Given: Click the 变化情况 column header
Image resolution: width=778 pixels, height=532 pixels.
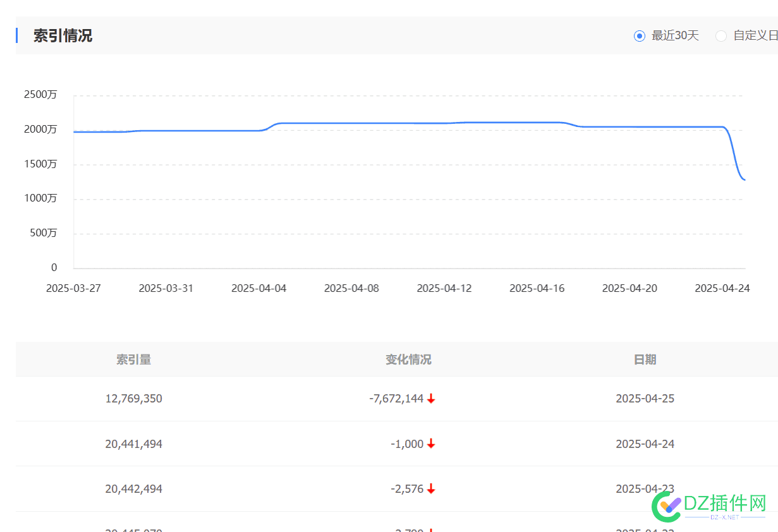Looking at the screenshot, I should coord(408,360).
